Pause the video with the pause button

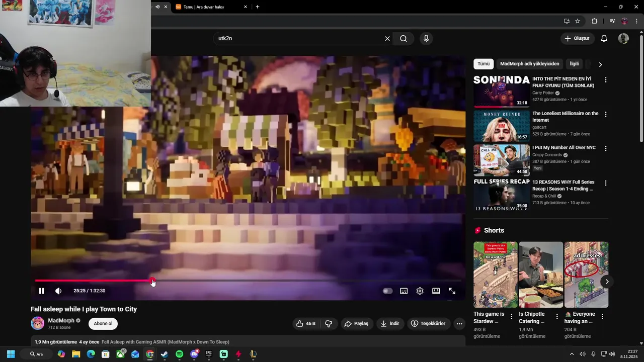(x=41, y=291)
